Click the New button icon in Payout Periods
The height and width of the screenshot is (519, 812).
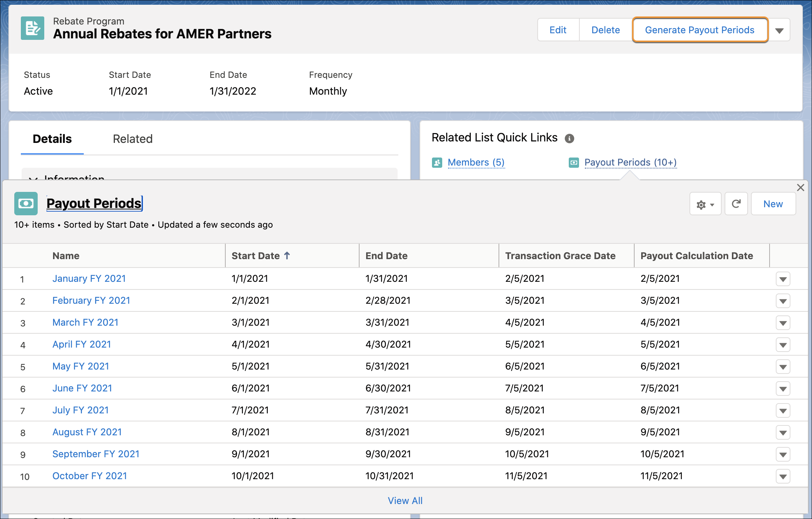773,203
